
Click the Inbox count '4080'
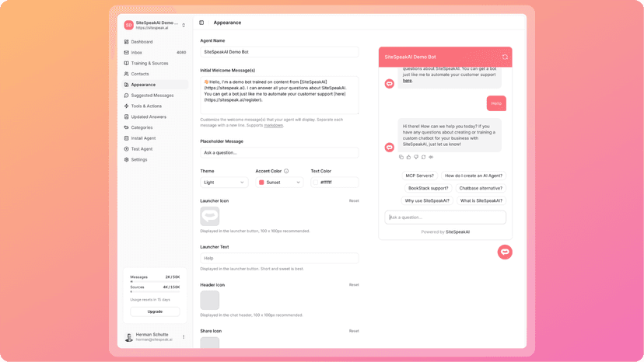tap(181, 53)
